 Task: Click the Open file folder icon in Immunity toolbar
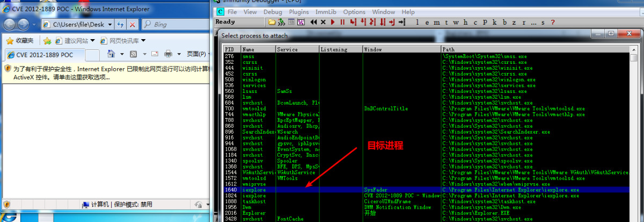click(x=272, y=22)
